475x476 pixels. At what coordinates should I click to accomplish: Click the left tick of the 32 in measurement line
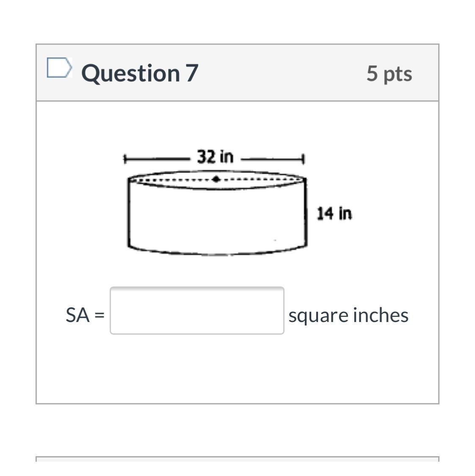tap(124, 159)
